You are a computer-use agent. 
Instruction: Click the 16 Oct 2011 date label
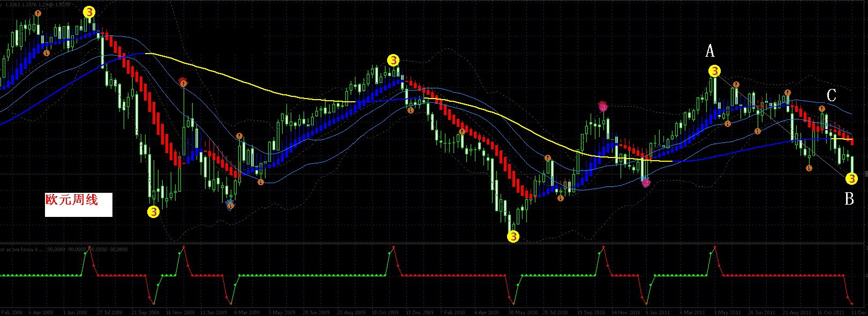point(831,312)
